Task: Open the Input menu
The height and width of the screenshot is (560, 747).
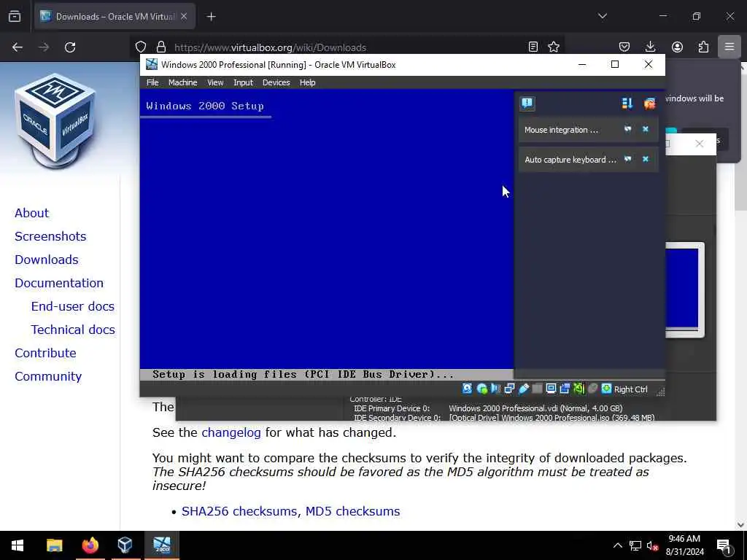Action: [x=243, y=82]
